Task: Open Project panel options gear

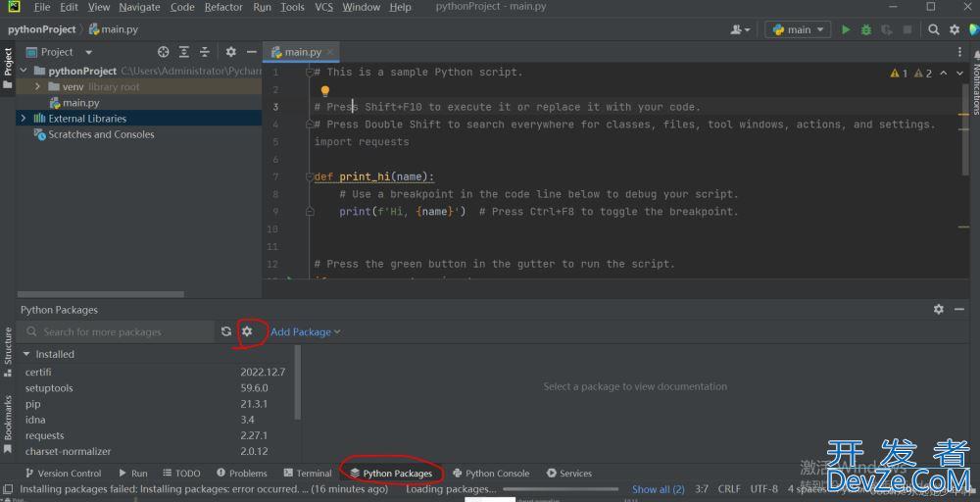Action: pyautogui.click(x=230, y=52)
